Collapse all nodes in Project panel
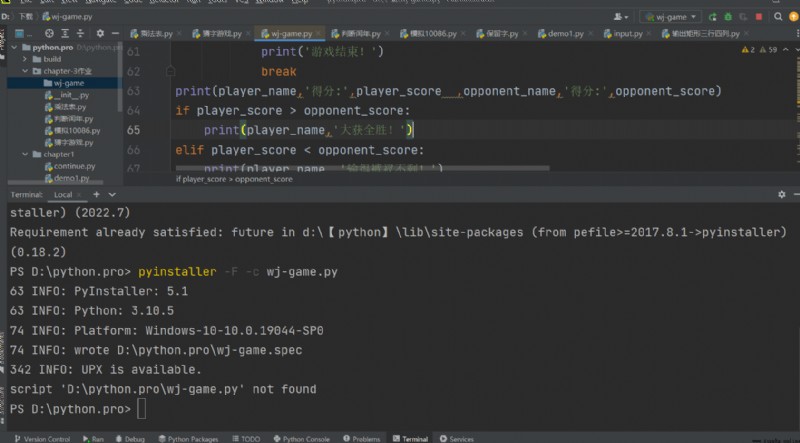 coord(80,33)
